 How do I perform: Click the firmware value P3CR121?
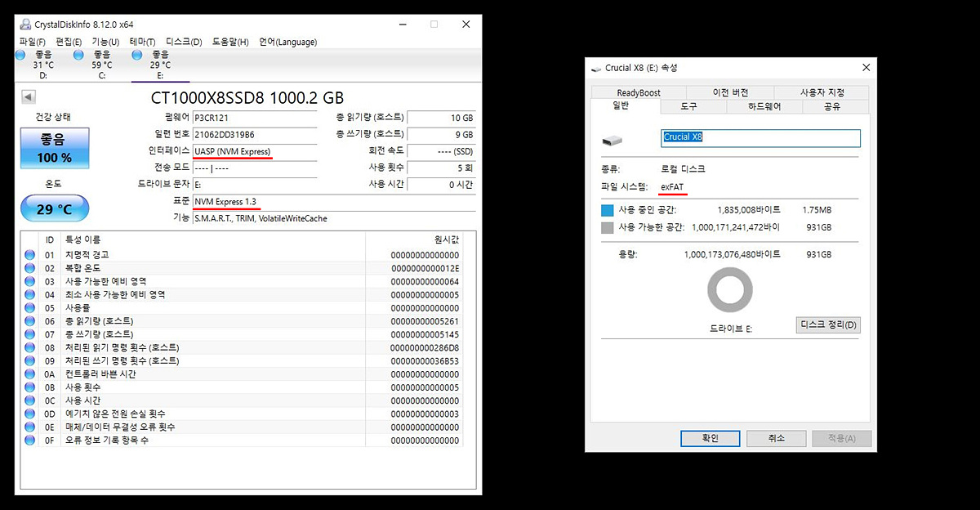254,118
